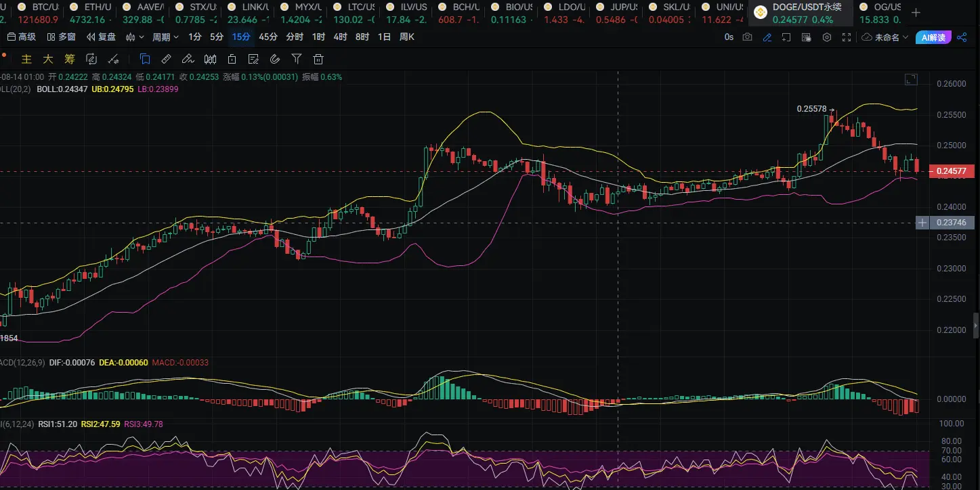Select the DOGE/USDT永续 tab
The height and width of the screenshot is (490, 980).
pos(800,13)
